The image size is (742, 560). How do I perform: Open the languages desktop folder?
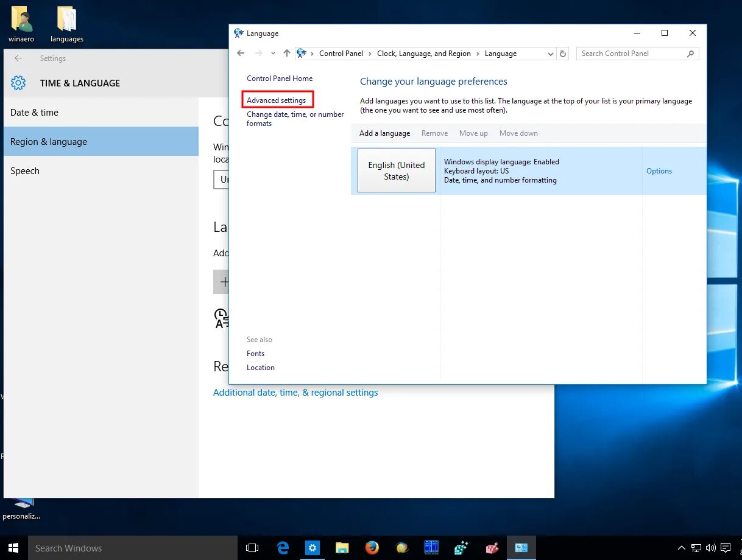click(67, 24)
